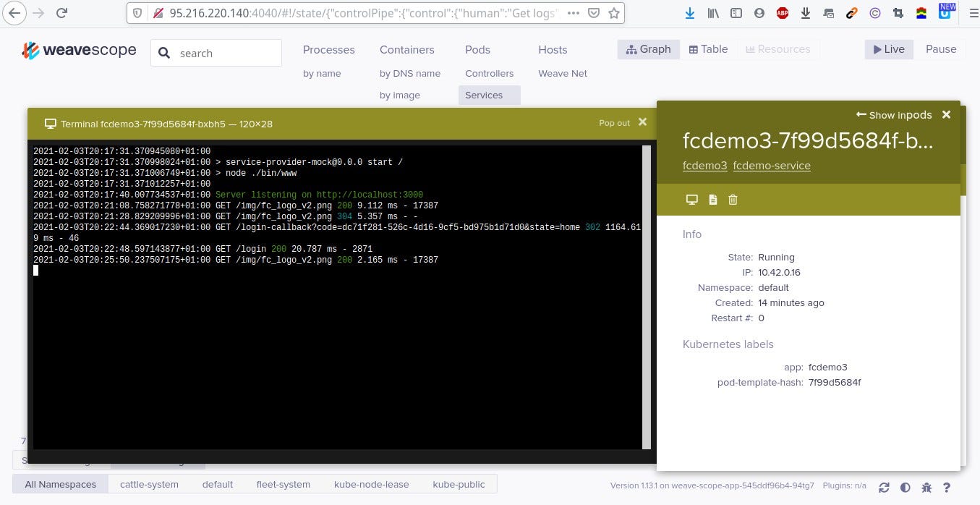Click the force reload icon in footer

(x=884, y=488)
